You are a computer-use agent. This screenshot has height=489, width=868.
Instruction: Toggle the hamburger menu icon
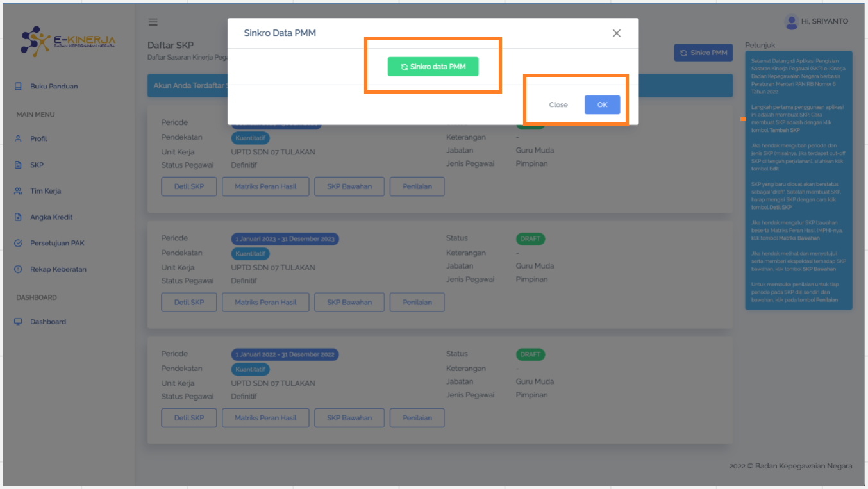click(x=153, y=22)
